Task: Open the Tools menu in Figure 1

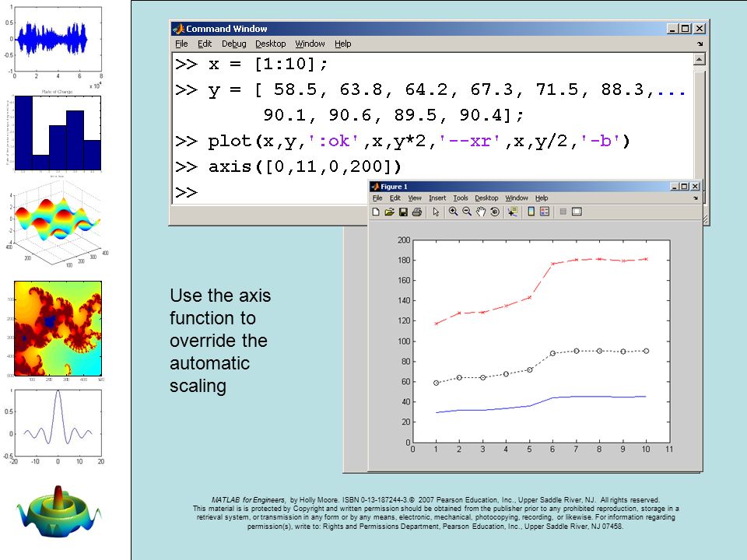Action: click(460, 198)
